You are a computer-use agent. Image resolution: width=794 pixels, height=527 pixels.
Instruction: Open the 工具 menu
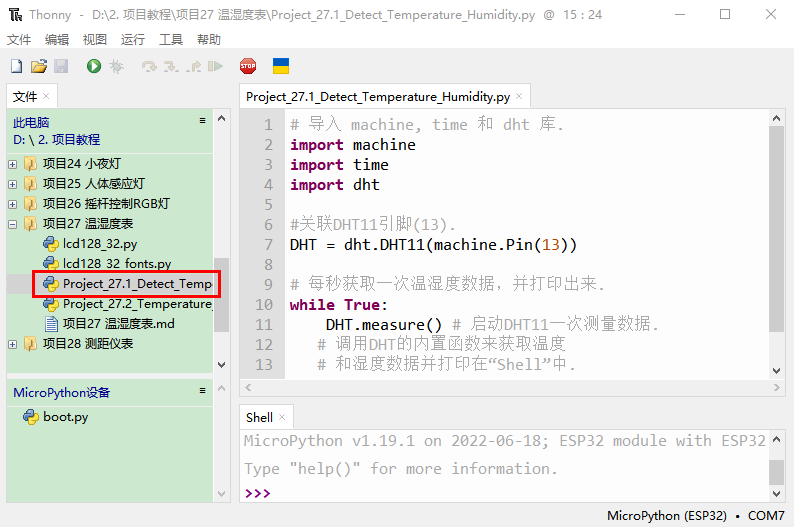coord(171,40)
